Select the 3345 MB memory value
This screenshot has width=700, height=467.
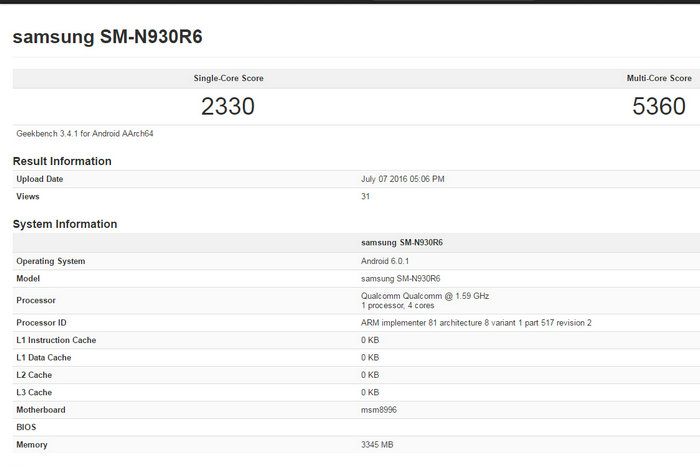[377, 445]
